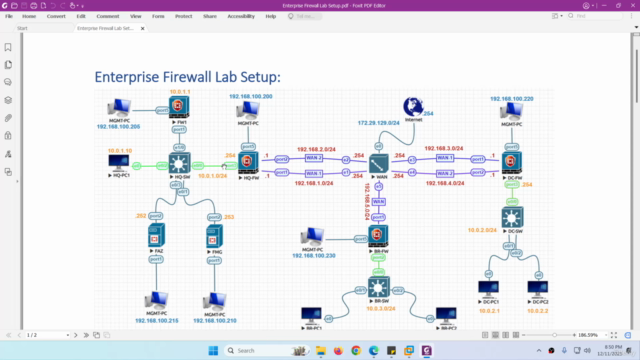Redo action in title bar

(63, 6)
